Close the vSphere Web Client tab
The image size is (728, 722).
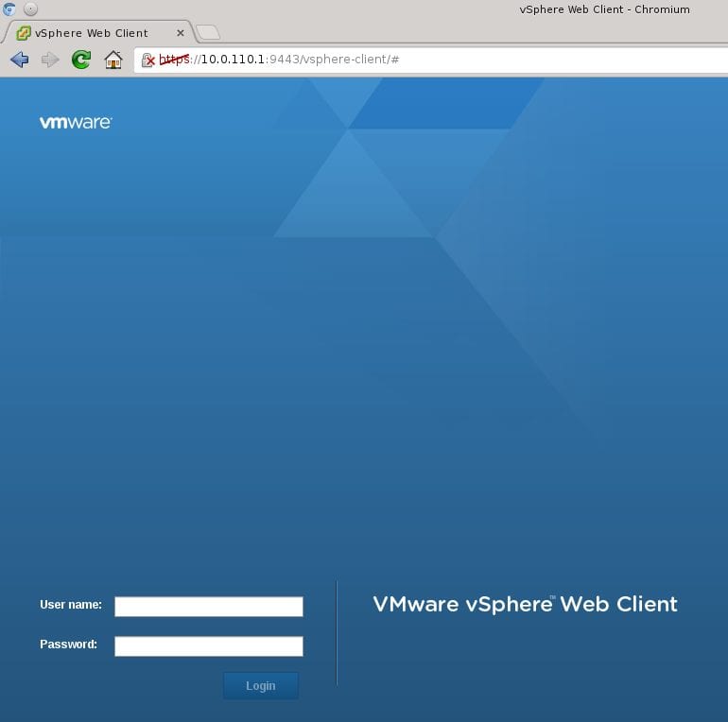(181, 33)
